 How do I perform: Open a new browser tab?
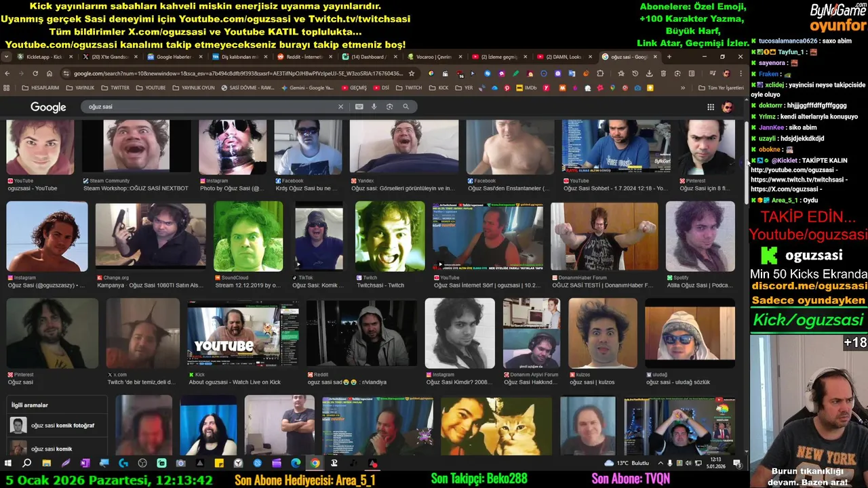coord(669,57)
